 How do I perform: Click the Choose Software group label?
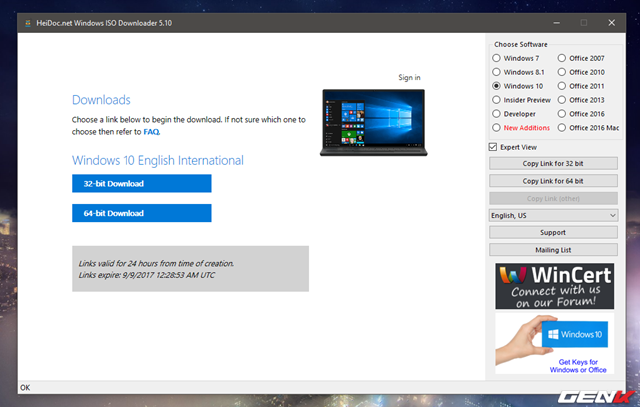(x=521, y=44)
